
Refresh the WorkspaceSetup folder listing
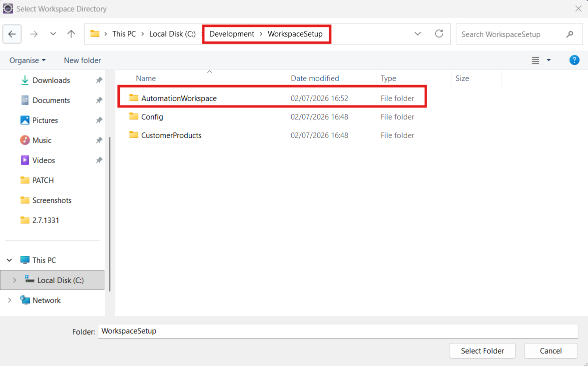[x=439, y=34]
